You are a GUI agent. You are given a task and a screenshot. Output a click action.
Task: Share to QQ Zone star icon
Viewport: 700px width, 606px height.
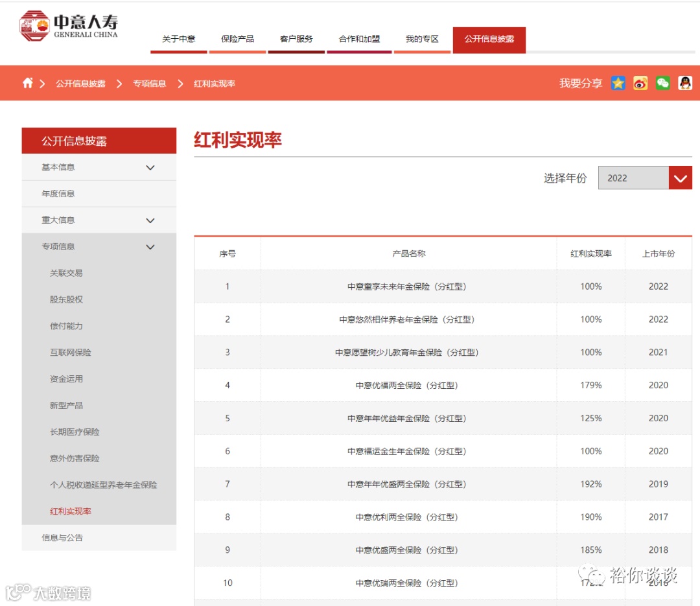[618, 83]
